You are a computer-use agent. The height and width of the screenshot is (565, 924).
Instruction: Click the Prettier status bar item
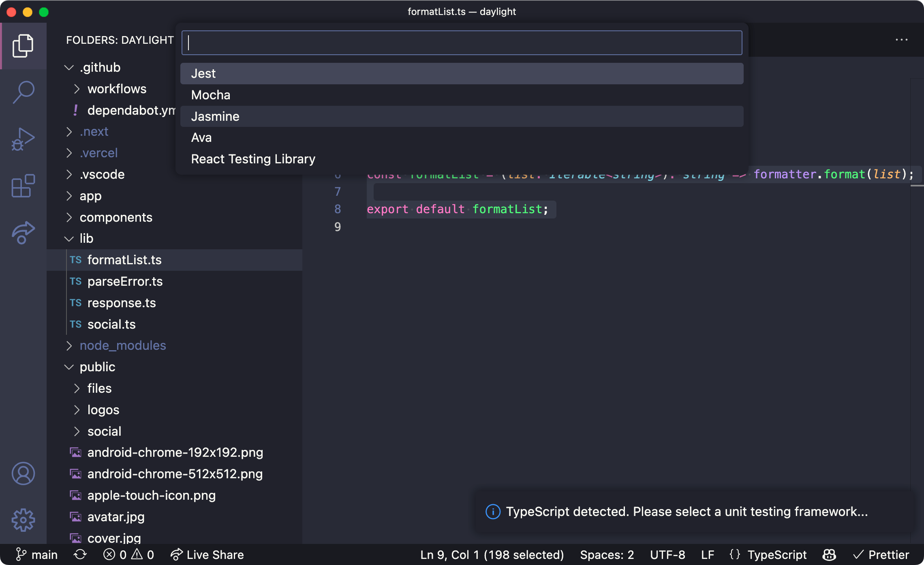(x=881, y=554)
